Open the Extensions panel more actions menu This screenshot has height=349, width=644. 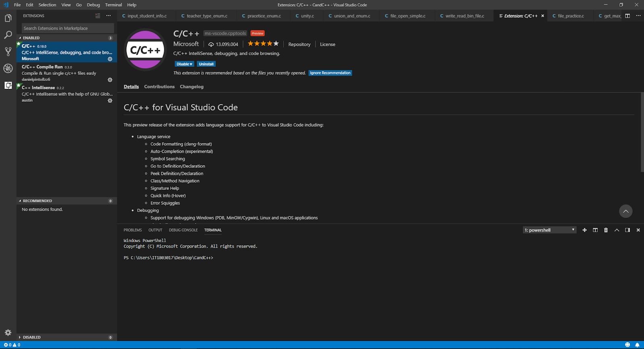[x=108, y=16]
